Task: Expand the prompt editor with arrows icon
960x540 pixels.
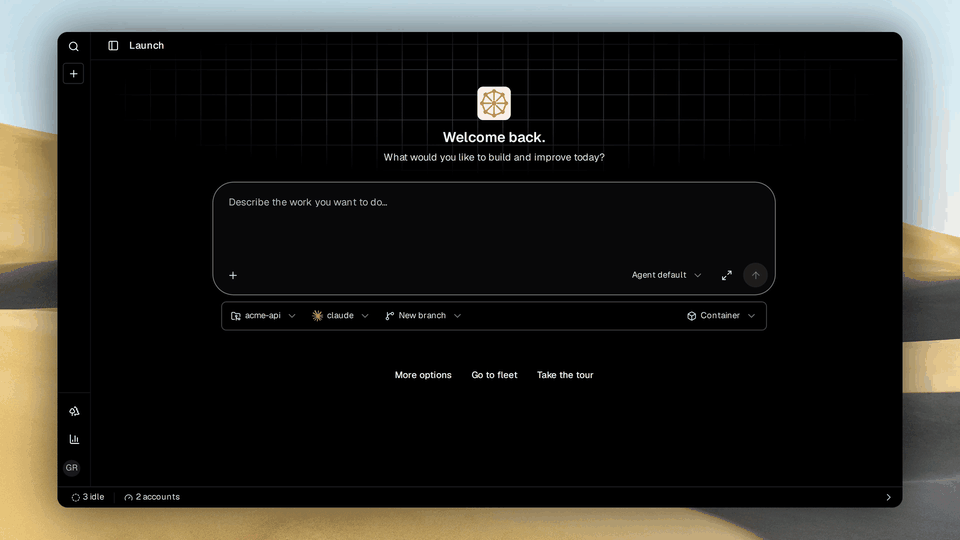Action: point(727,276)
